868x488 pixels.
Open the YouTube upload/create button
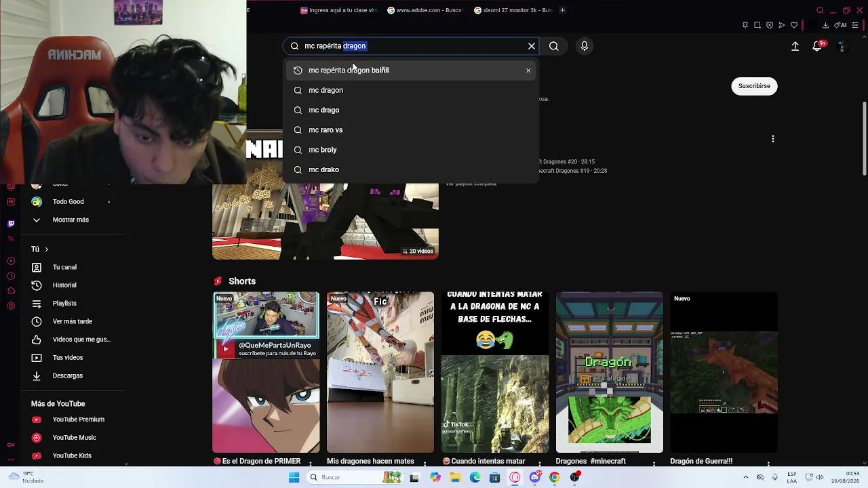pos(795,46)
